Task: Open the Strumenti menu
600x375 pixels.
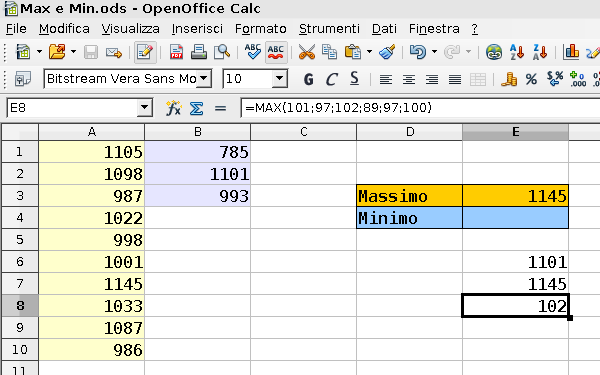Action: coord(329,29)
